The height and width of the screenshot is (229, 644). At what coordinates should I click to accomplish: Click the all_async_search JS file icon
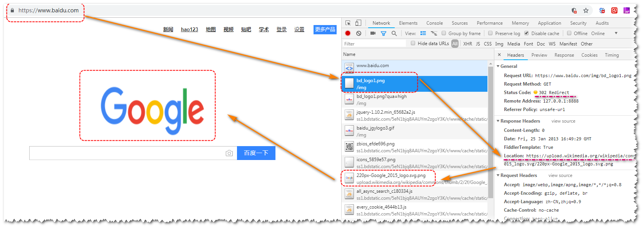349,194
